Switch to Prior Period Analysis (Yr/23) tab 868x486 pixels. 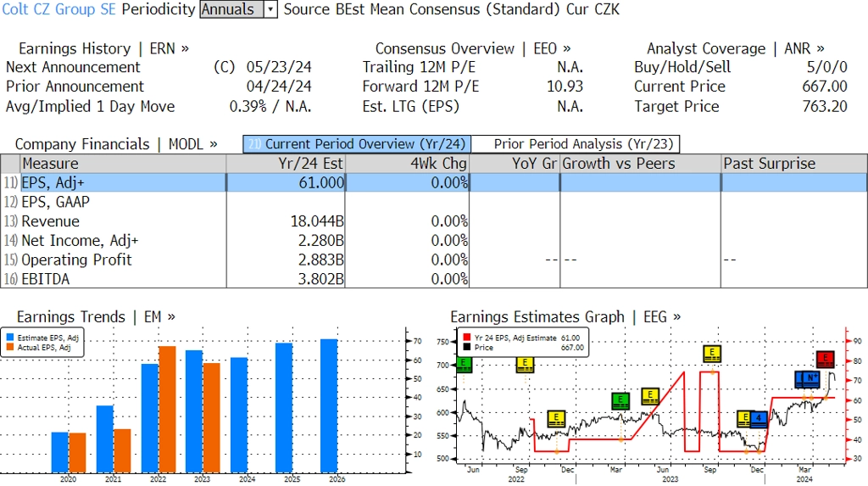(576, 144)
